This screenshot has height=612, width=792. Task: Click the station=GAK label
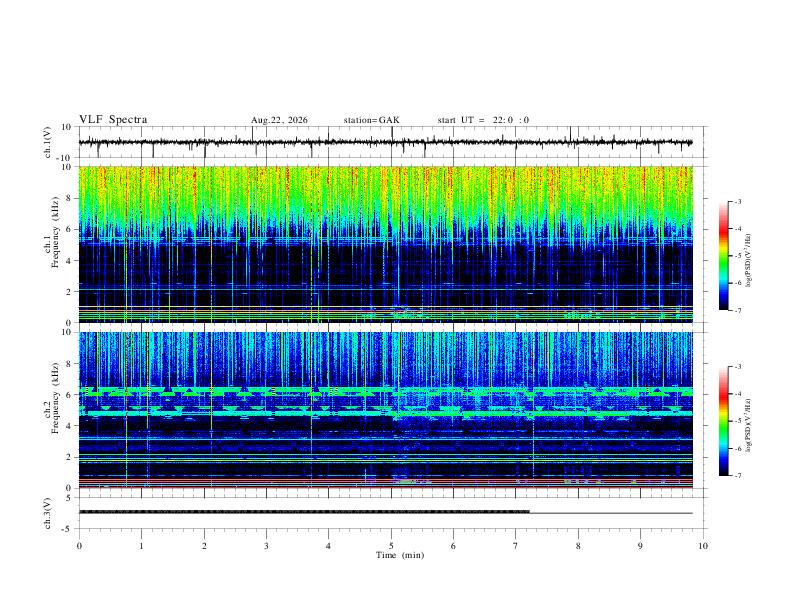pyautogui.click(x=371, y=120)
